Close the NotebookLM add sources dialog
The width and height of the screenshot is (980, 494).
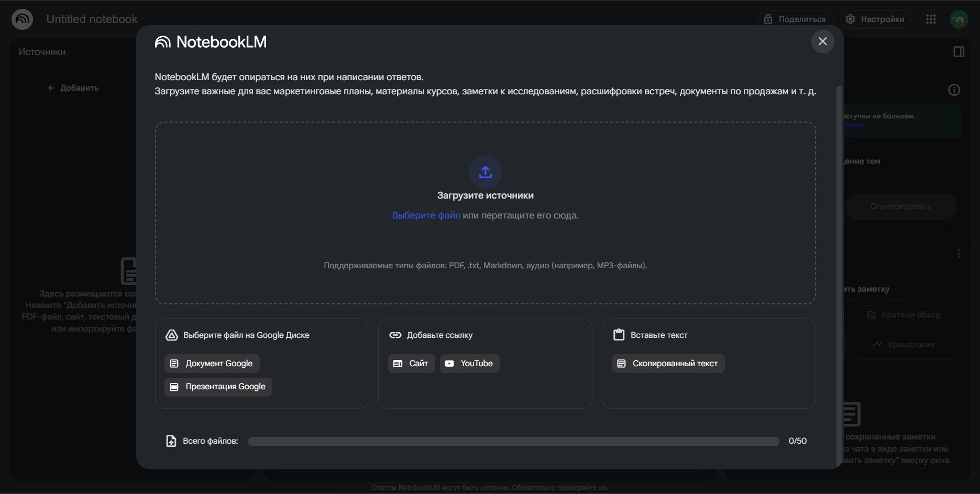[822, 41]
